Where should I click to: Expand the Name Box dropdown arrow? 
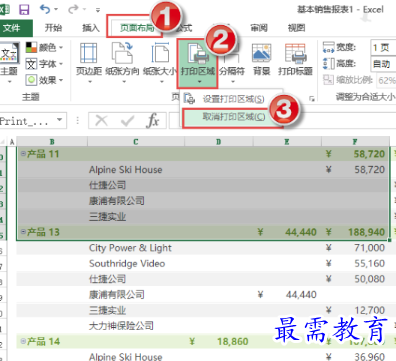(x=60, y=120)
